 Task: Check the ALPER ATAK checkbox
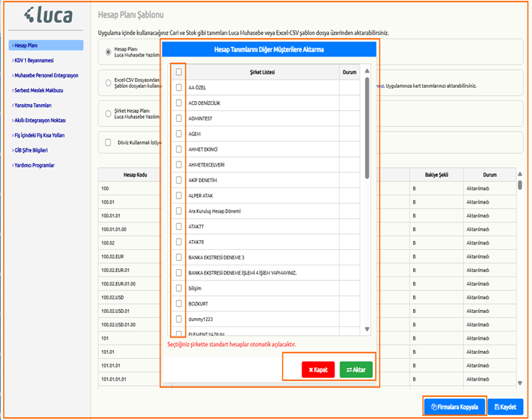pos(179,196)
